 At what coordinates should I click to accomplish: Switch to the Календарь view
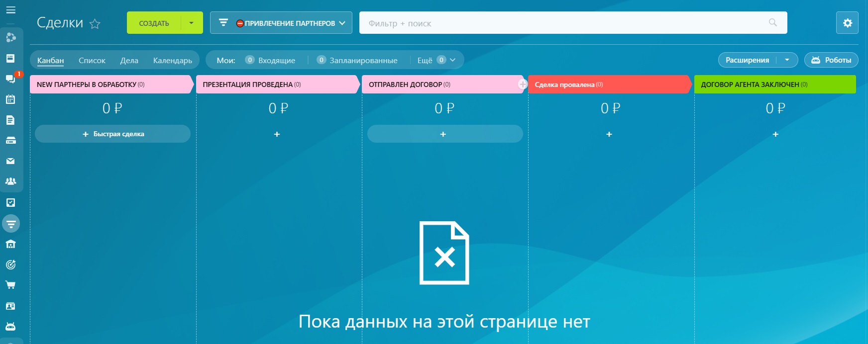(x=173, y=60)
